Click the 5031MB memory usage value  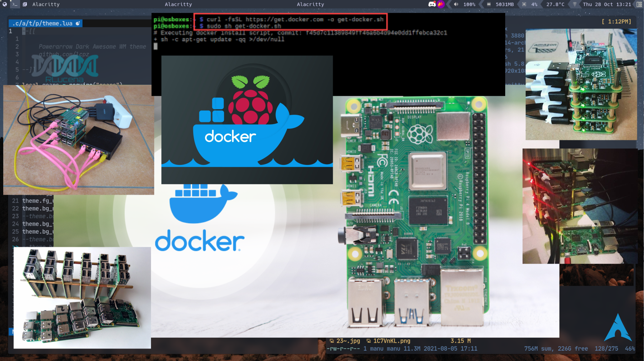pos(504,4)
